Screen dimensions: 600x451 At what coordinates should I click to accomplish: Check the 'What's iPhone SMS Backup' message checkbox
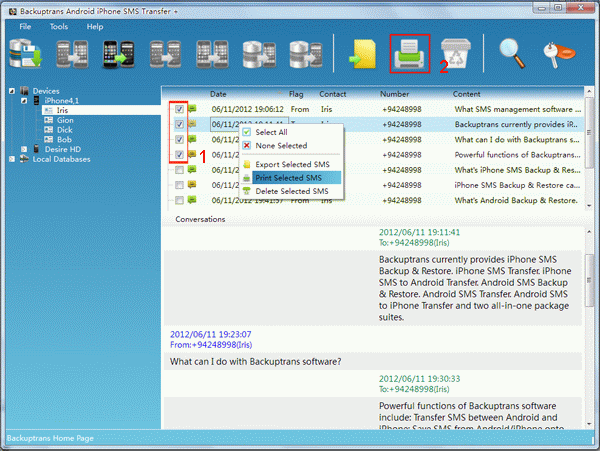tap(179, 170)
